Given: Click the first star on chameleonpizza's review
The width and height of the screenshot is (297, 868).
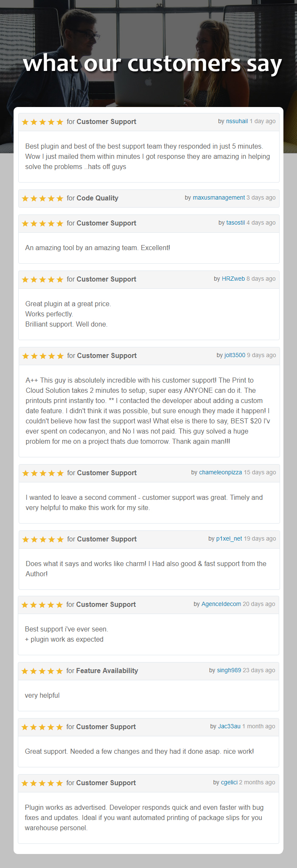Looking at the screenshot, I should coord(26,473).
